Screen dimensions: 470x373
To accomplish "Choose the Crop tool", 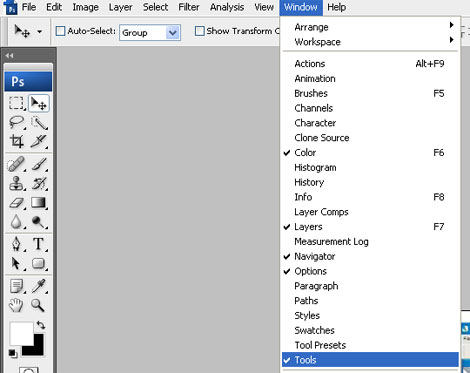I will [x=16, y=141].
